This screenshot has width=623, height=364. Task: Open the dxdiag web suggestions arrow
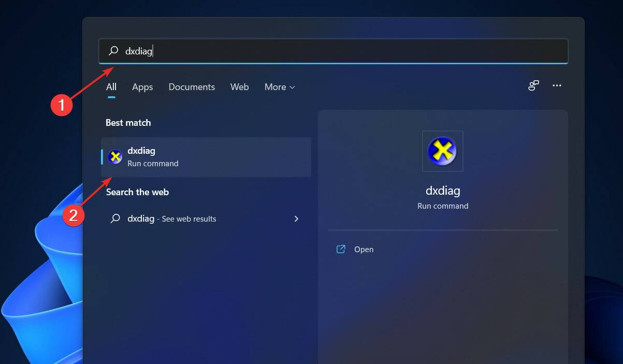pyautogui.click(x=296, y=219)
